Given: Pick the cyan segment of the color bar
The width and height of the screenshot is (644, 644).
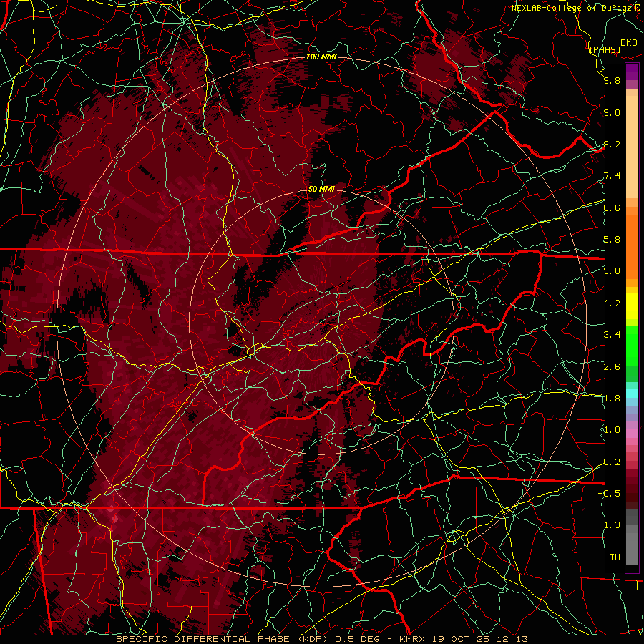Looking at the screenshot, I should (x=632, y=393).
